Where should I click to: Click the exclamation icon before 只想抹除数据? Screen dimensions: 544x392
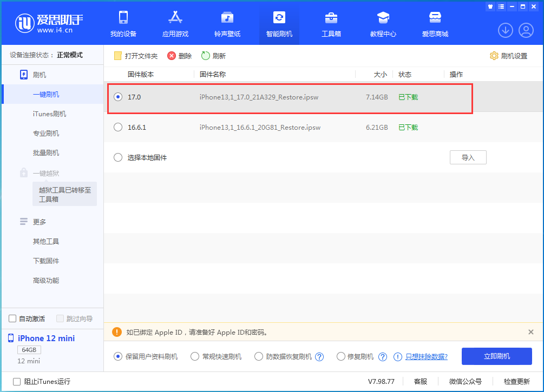tap(398, 357)
